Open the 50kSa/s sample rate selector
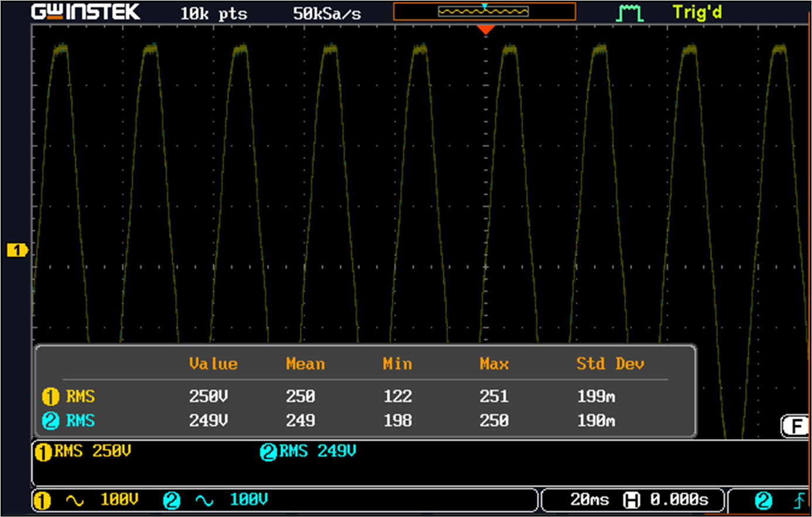 coord(328,13)
